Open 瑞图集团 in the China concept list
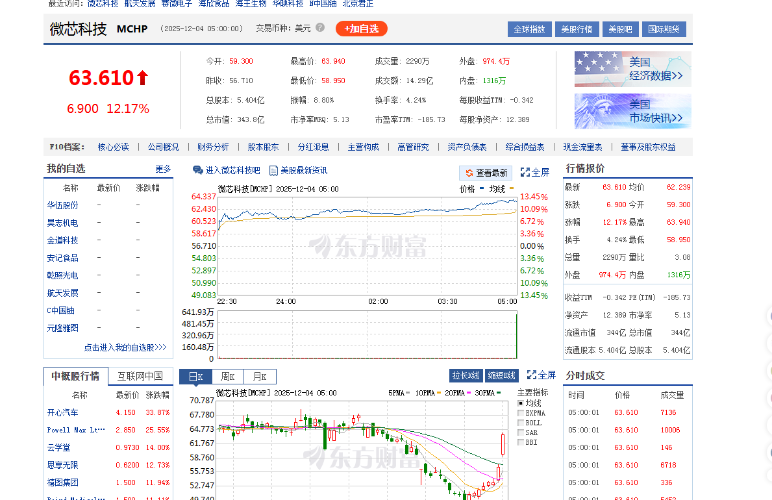 point(63,482)
